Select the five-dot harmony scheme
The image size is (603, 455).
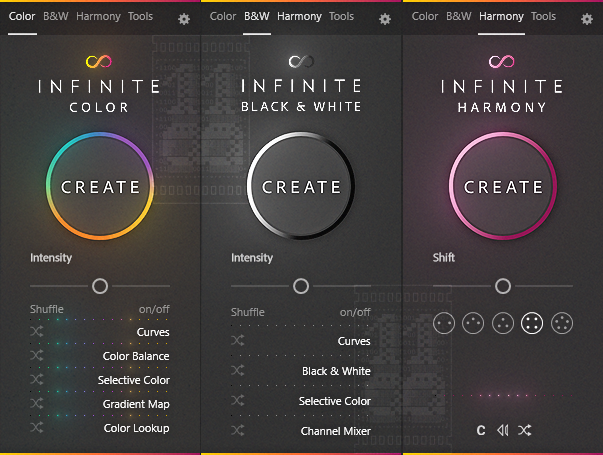coord(563,323)
